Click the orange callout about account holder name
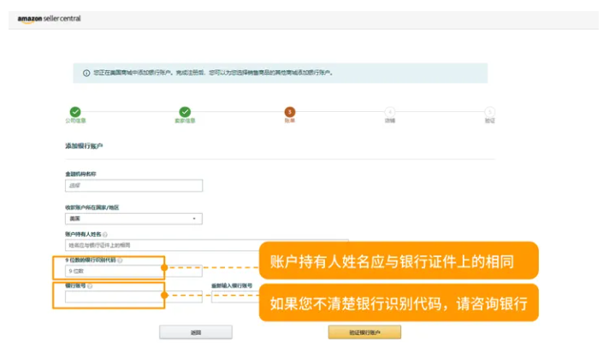The height and width of the screenshot is (364, 609). [398, 261]
